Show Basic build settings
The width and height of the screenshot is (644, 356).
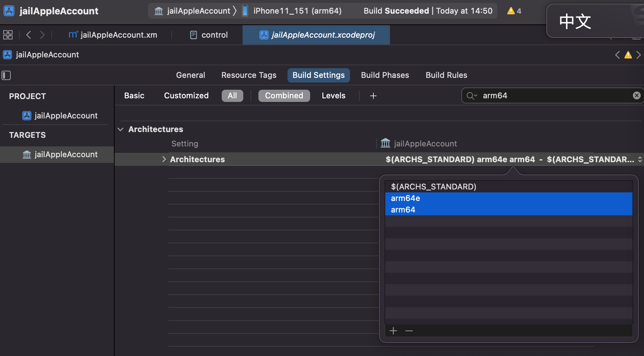tap(134, 96)
